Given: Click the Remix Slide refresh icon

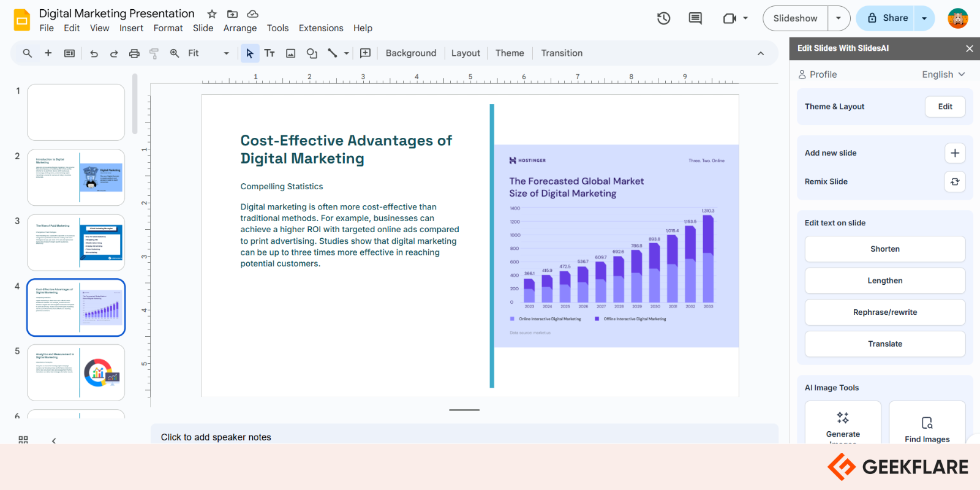Looking at the screenshot, I should pos(955,182).
